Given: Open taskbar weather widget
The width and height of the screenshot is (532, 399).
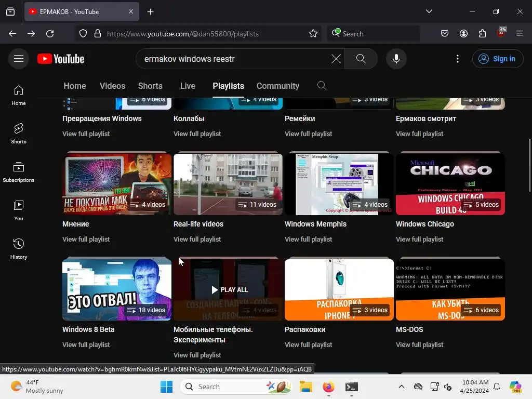Looking at the screenshot, I should pos(37,387).
